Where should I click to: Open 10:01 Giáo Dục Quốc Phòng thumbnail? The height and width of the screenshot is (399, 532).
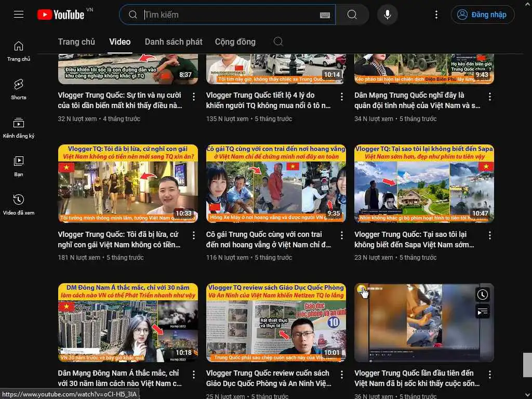pyautogui.click(x=276, y=323)
